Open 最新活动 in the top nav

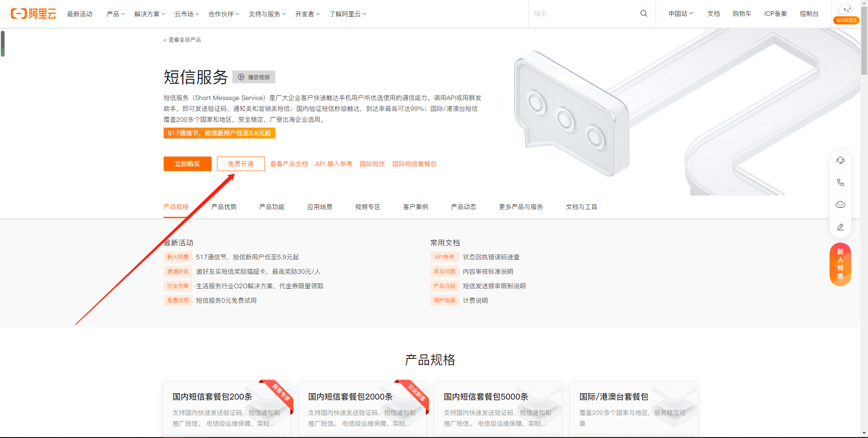(80, 14)
